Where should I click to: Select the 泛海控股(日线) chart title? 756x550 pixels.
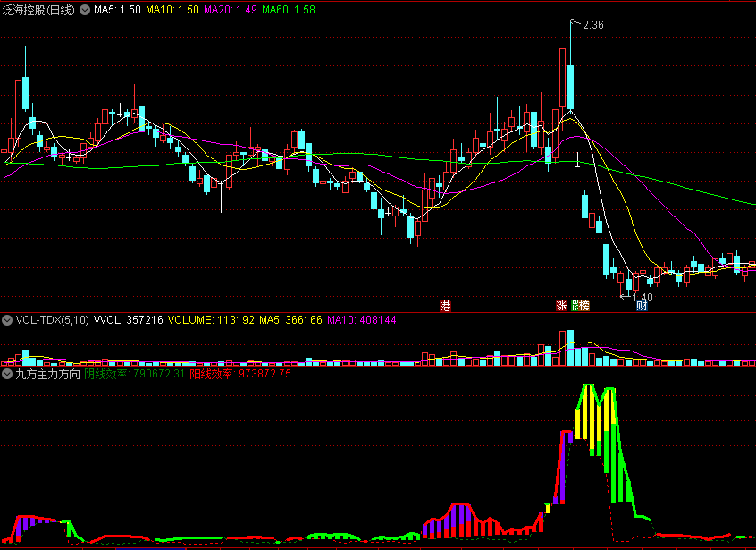(x=38, y=10)
